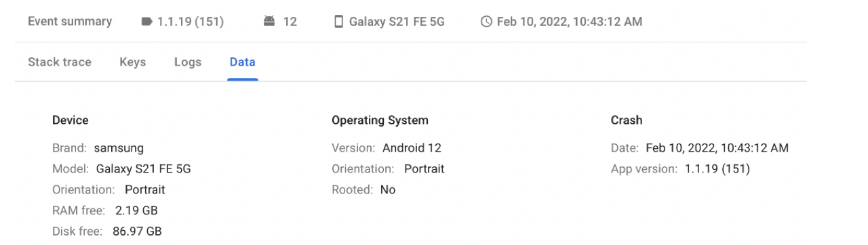Viewport: 868px width, 245px height.
Task: Click the phone device icon
Action: pyautogui.click(x=339, y=22)
